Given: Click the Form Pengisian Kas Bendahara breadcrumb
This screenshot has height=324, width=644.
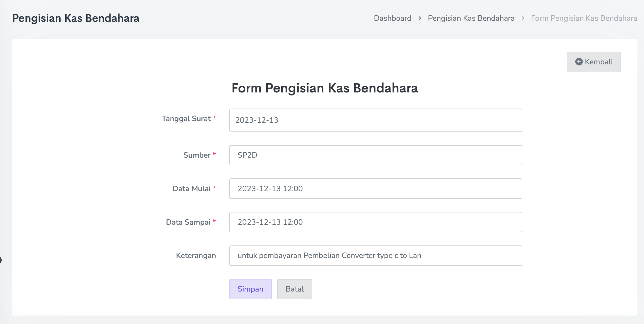Looking at the screenshot, I should [x=584, y=18].
